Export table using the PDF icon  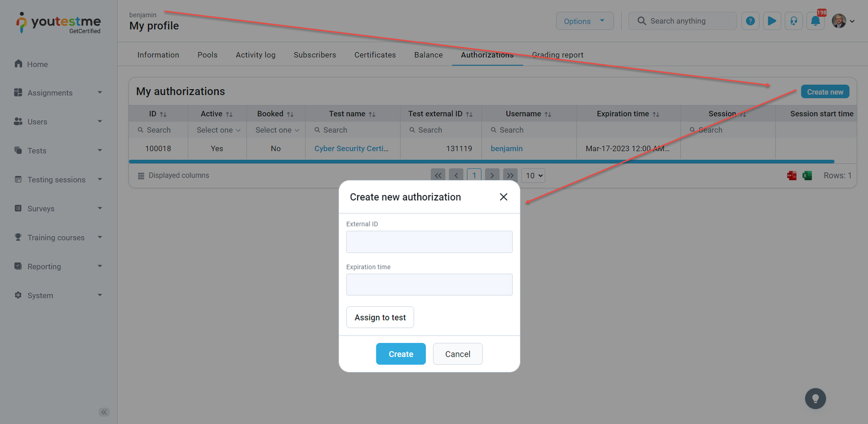(792, 175)
